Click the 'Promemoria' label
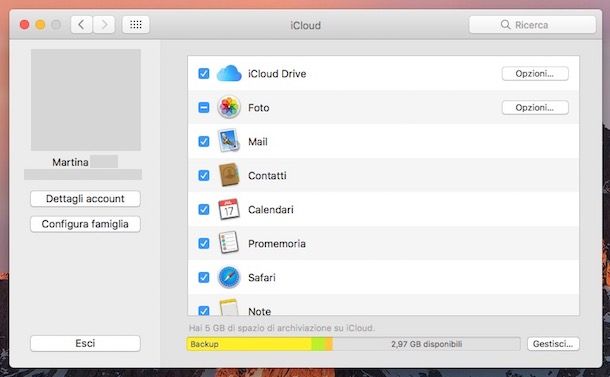Image resolution: width=610 pixels, height=377 pixels. click(277, 244)
